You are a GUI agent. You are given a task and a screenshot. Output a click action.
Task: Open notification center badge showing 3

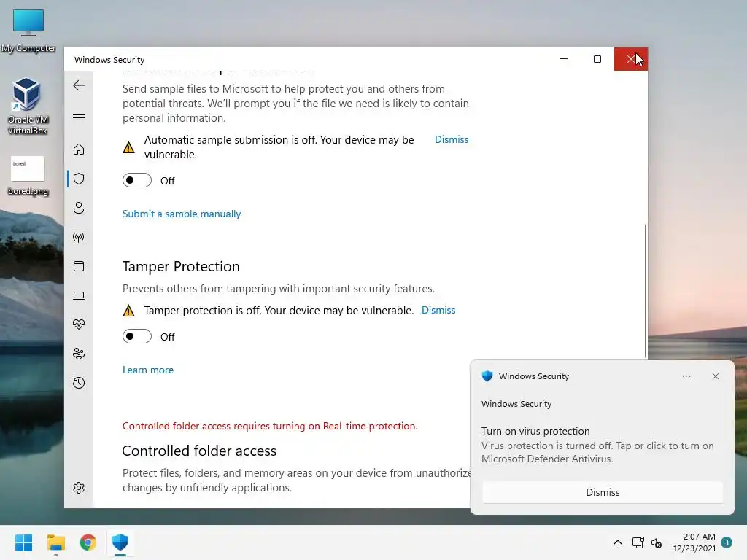click(x=727, y=542)
